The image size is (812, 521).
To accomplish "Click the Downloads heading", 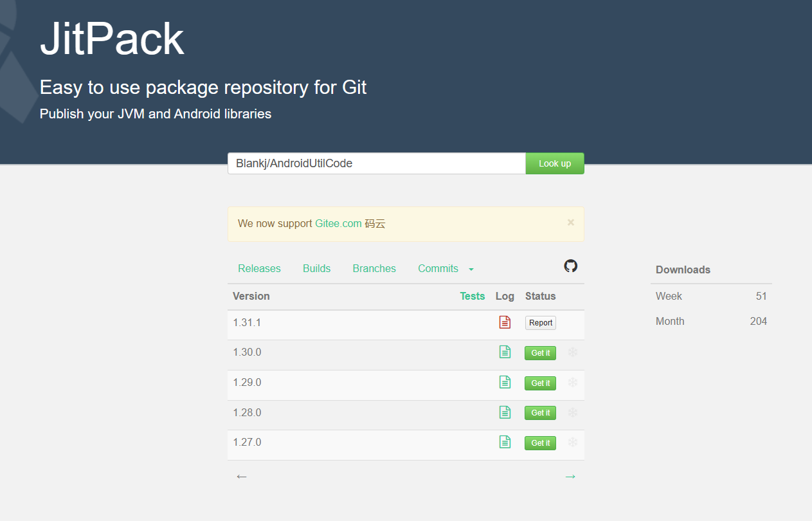I will 683,270.
